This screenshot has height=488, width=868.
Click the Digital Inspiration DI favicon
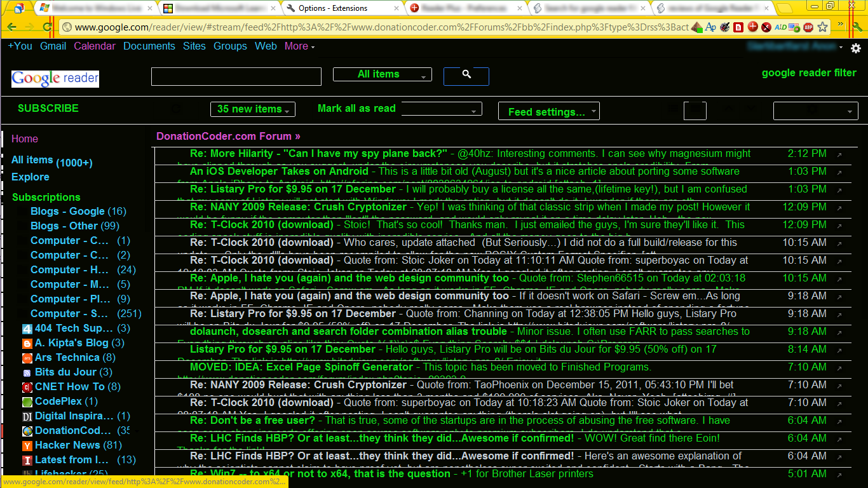27,417
